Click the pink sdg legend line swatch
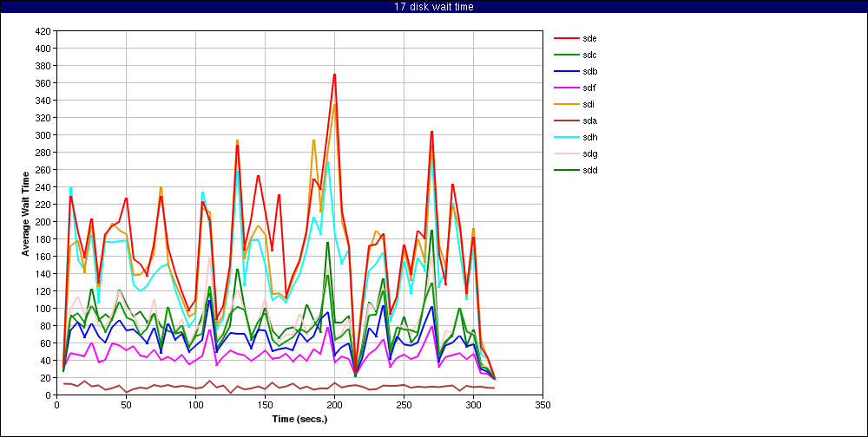868x437 pixels. tap(566, 153)
